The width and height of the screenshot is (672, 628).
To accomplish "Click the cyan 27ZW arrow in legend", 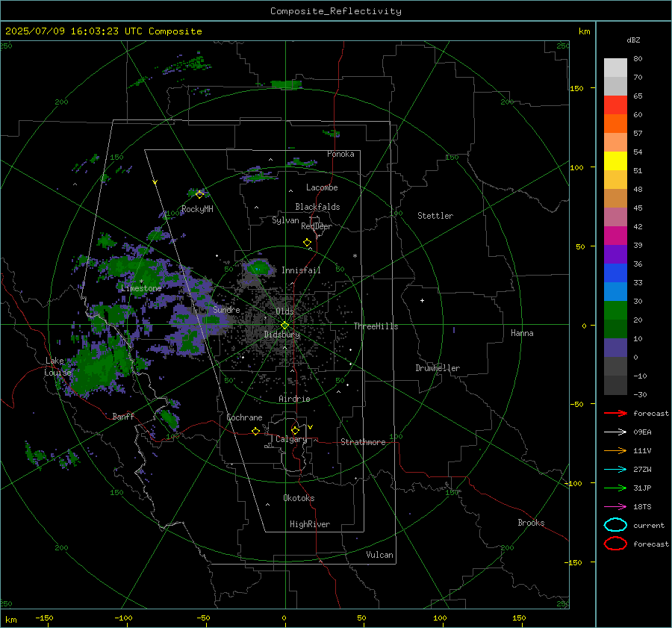I will [615, 470].
